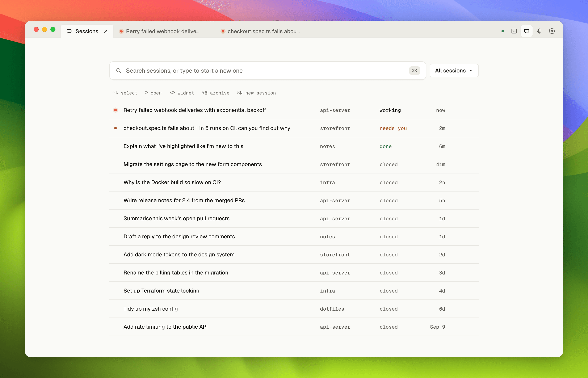Open Tidy up my zsh config session
588x378 pixels.
point(294,309)
